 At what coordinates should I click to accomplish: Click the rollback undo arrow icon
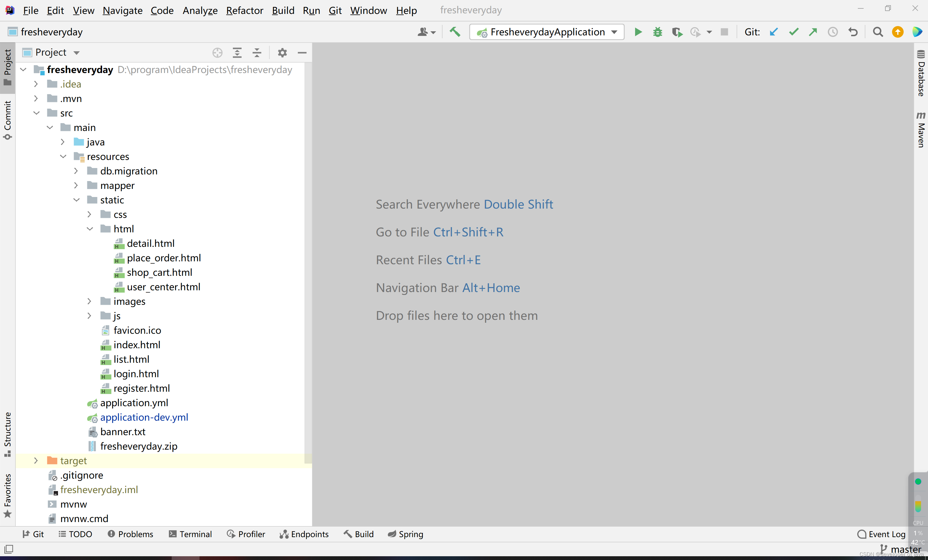(853, 32)
